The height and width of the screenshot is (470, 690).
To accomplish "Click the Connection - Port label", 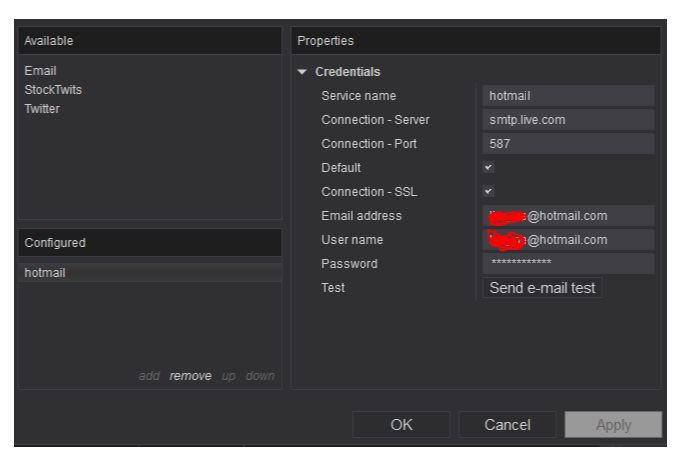I will click(x=369, y=143).
